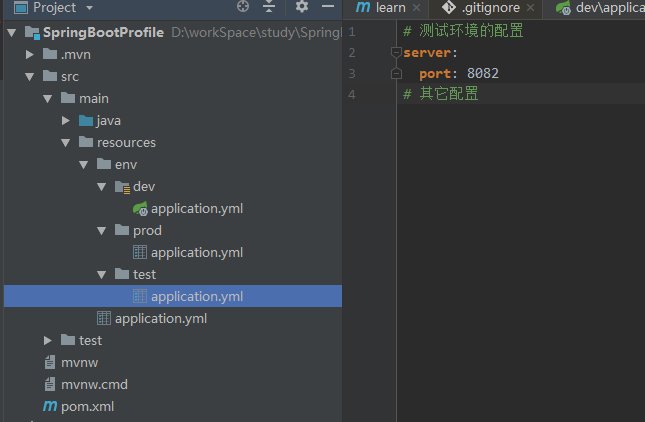The image size is (645, 422).
Task: Click the Maven icon of pom.xml
Action: pyautogui.click(x=50, y=407)
